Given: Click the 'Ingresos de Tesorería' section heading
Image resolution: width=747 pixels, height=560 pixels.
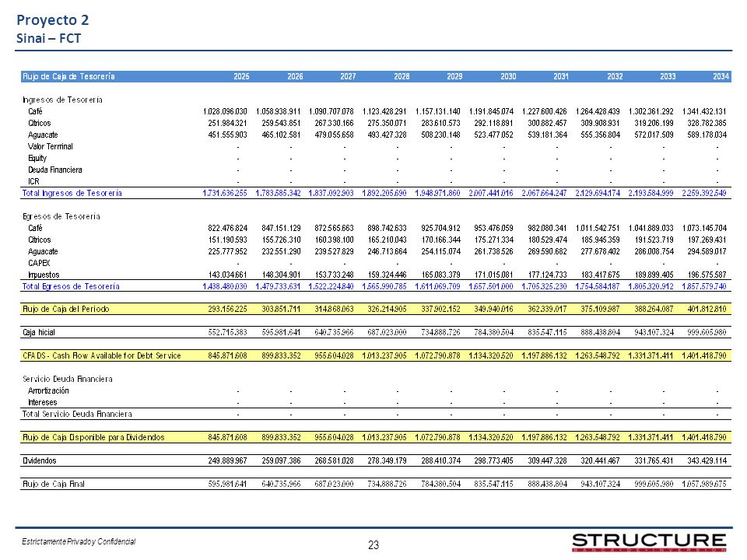Looking at the screenshot, I should coord(62,100).
